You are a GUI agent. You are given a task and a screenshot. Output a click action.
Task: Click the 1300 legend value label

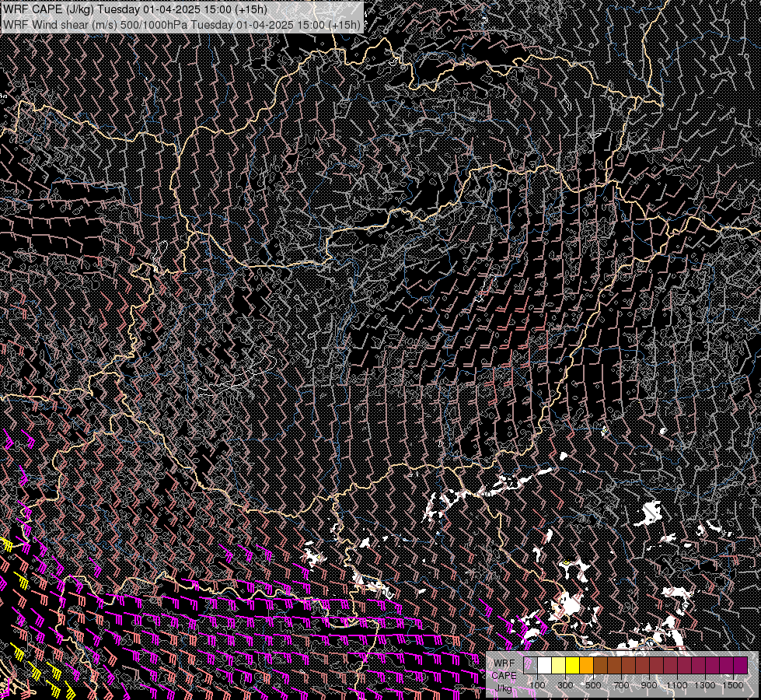(705, 685)
